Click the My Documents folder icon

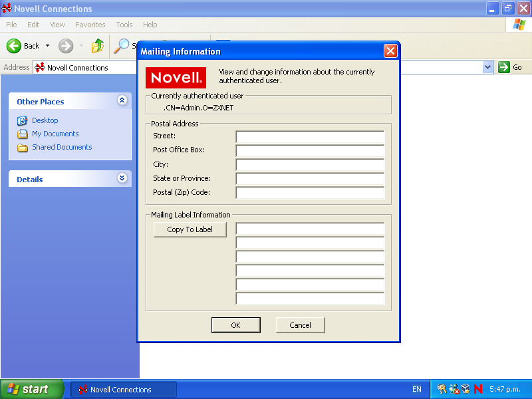(23, 134)
